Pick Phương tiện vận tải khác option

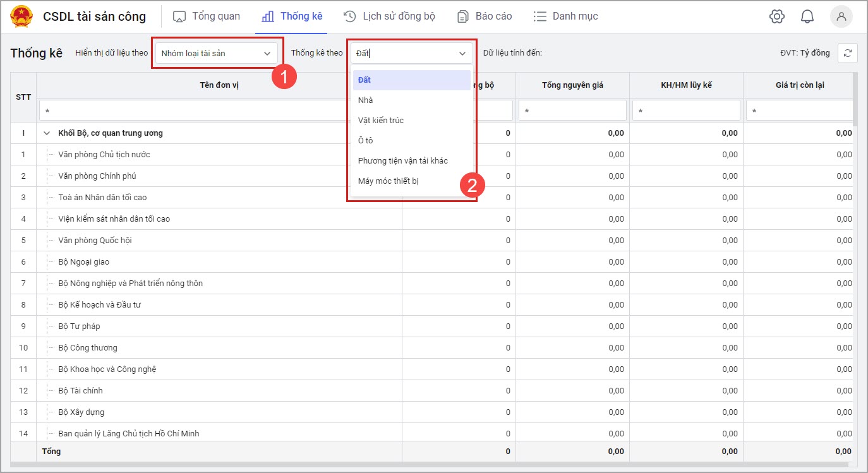(x=402, y=160)
